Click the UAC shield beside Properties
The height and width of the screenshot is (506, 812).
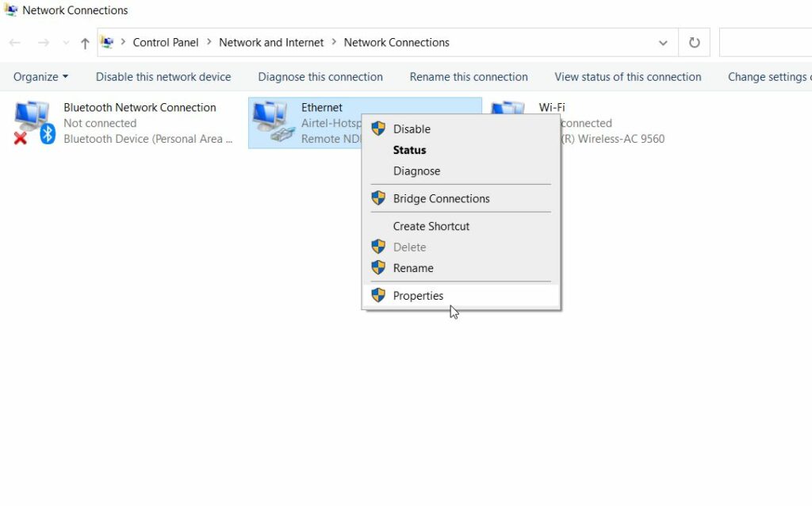click(378, 295)
